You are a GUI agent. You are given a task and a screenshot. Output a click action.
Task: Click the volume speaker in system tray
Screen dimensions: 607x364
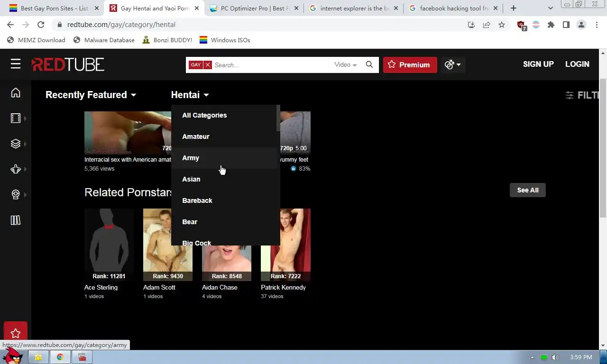pyautogui.click(x=555, y=357)
